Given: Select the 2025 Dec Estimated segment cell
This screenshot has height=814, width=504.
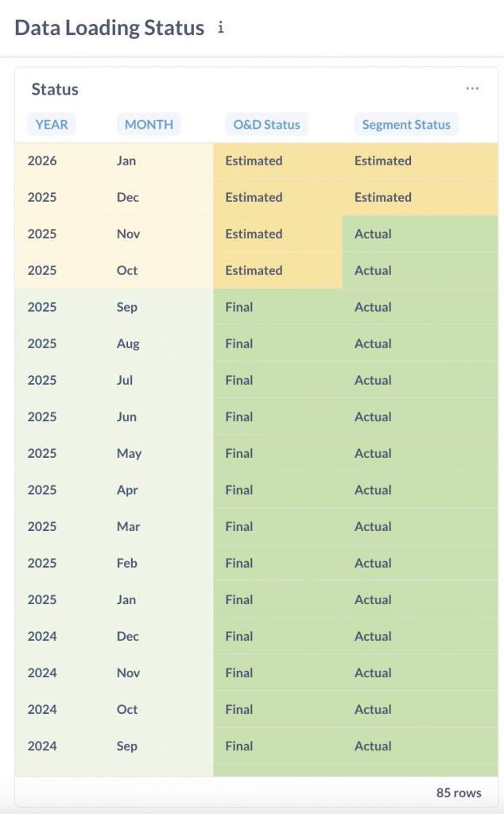Looking at the screenshot, I should point(382,197).
